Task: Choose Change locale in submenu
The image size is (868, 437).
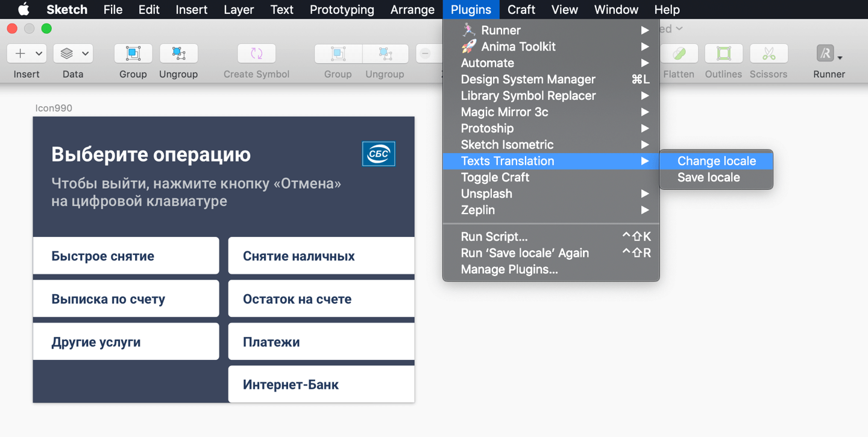Action: (716, 161)
